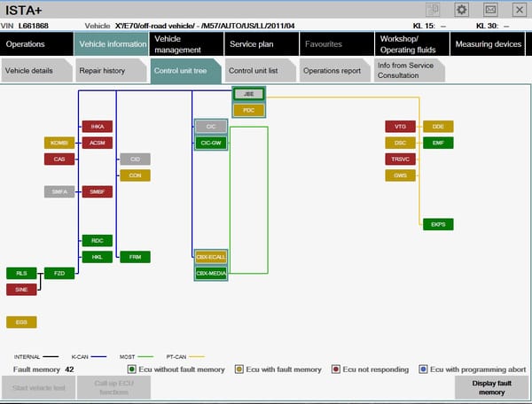Click the Start vehicle test button
This screenshot has height=404, width=532.
point(38,387)
